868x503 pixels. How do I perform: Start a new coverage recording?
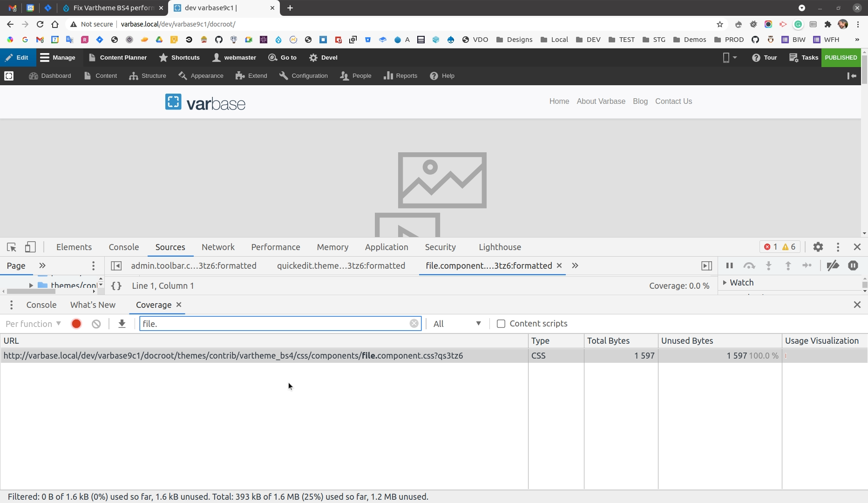tap(76, 323)
